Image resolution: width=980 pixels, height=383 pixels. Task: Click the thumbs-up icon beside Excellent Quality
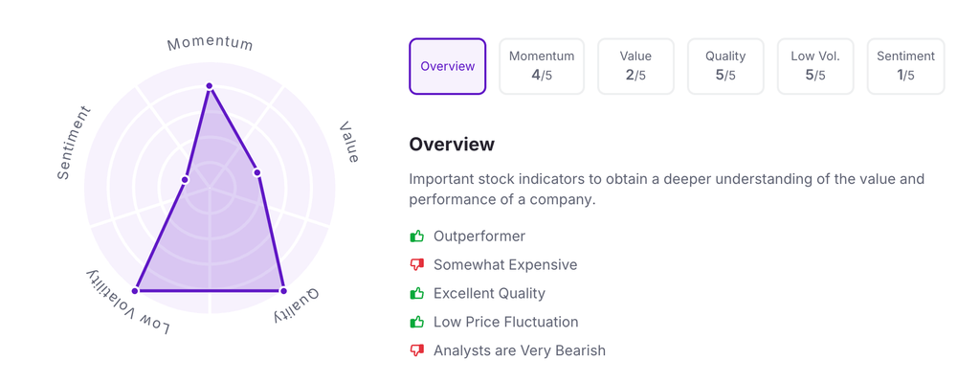click(x=416, y=294)
